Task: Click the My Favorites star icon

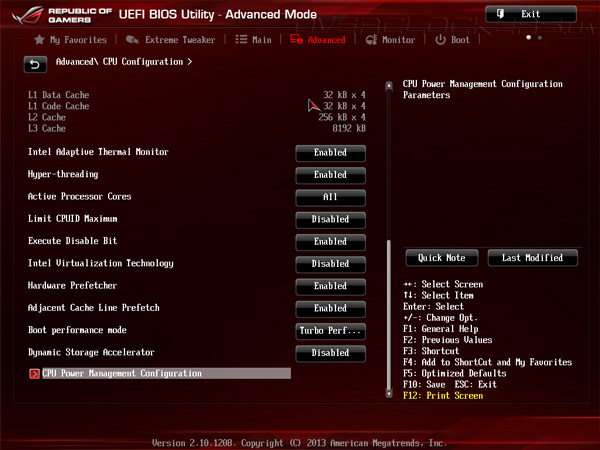Action: [39, 39]
